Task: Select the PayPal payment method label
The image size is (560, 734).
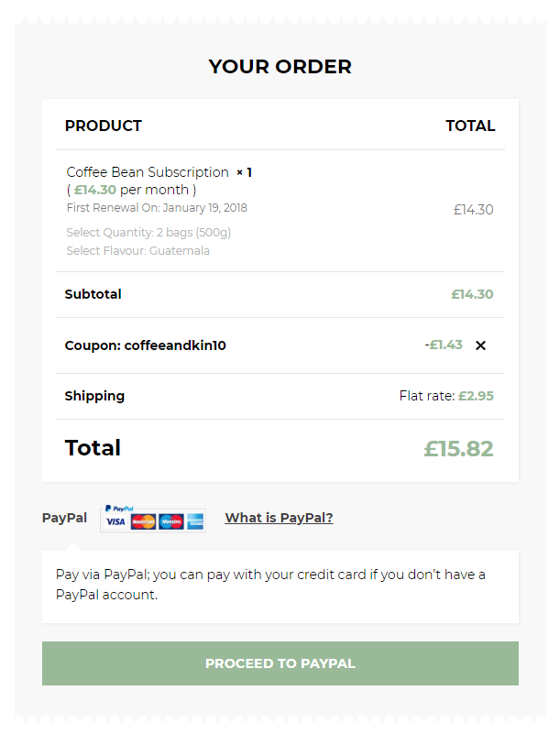Action: 64,518
